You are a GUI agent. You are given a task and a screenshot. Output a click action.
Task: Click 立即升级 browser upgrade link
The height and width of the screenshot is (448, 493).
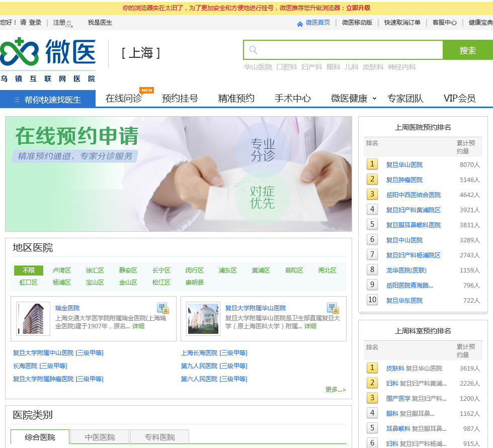(x=358, y=8)
